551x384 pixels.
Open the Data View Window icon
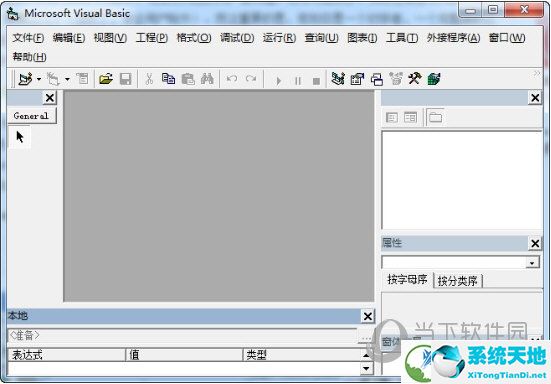(434, 79)
